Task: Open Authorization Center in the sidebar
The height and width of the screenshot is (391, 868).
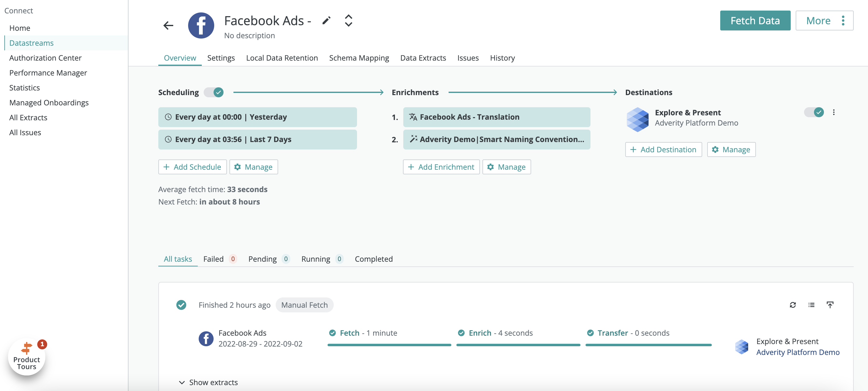Action: click(45, 58)
